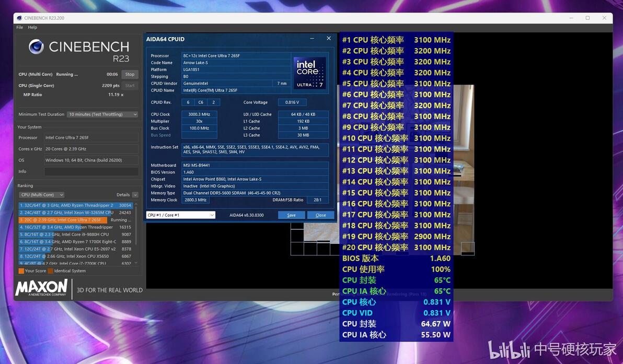The height and width of the screenshot is (364, 623).
Task: Click the Multiplier 30x value
Action: click(x=199, y=122)
